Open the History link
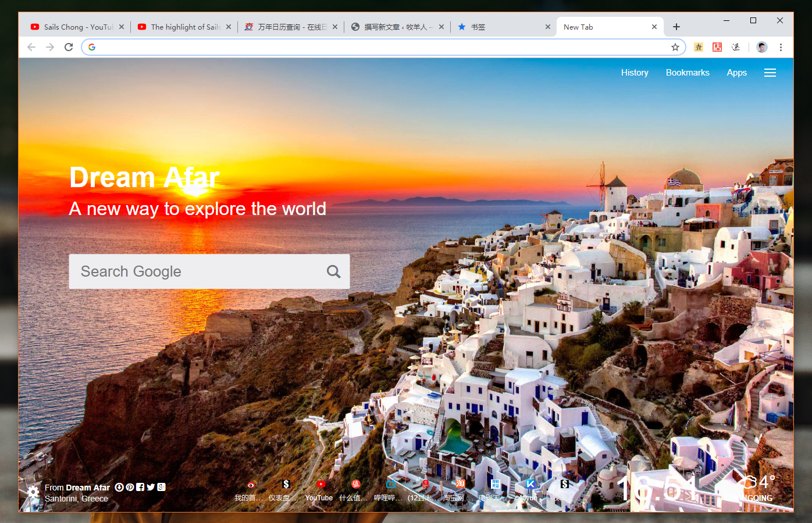Screen dimensions: 812x523 pyautogui.click(x=634, y=73)
